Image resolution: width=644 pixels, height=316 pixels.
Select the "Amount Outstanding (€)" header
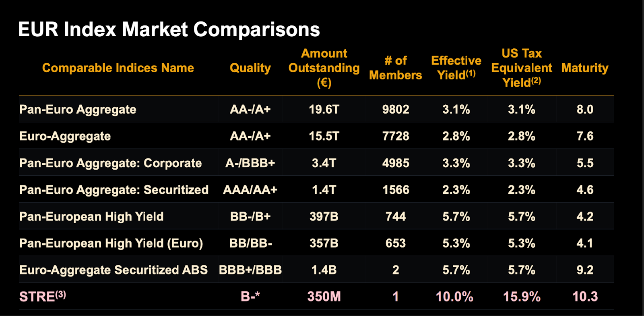324,68
